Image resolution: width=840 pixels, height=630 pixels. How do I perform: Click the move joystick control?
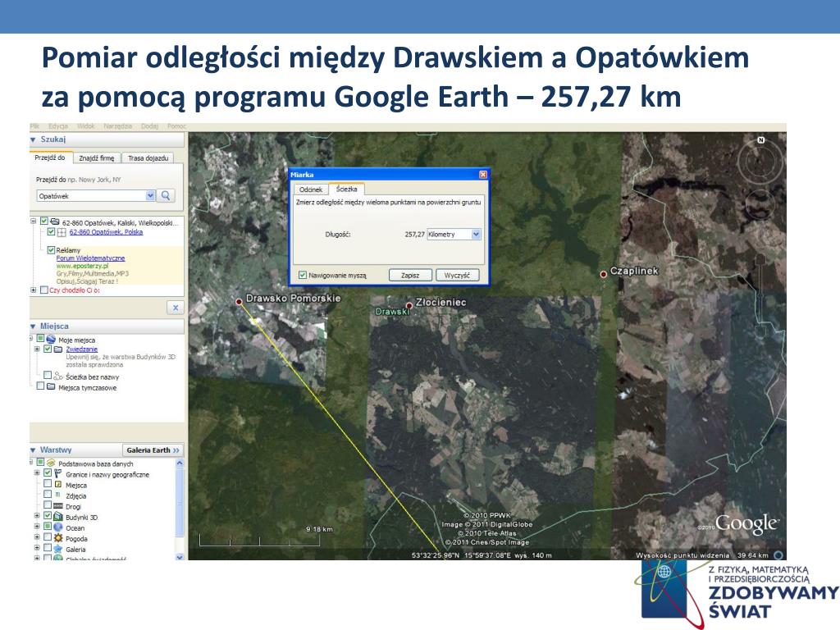point(760,204)
